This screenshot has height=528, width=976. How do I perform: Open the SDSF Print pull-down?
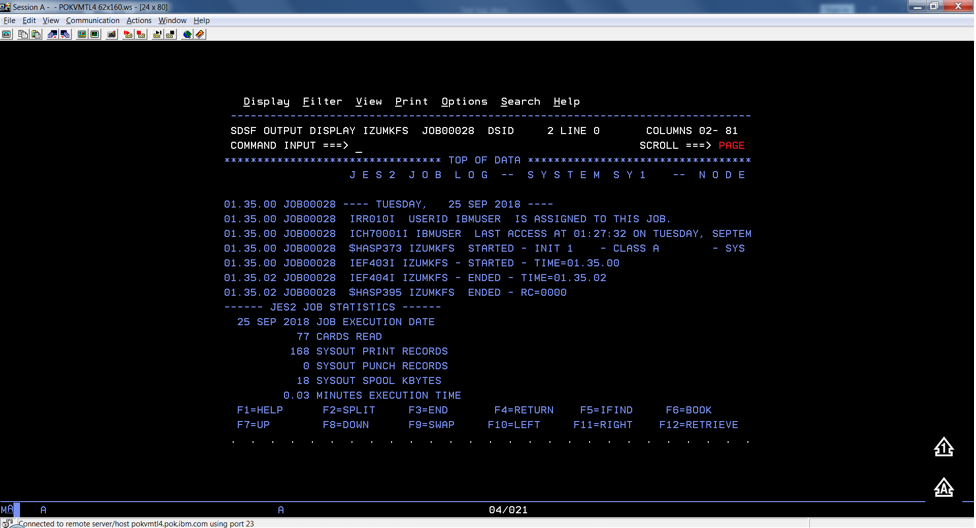coord(411,102)
